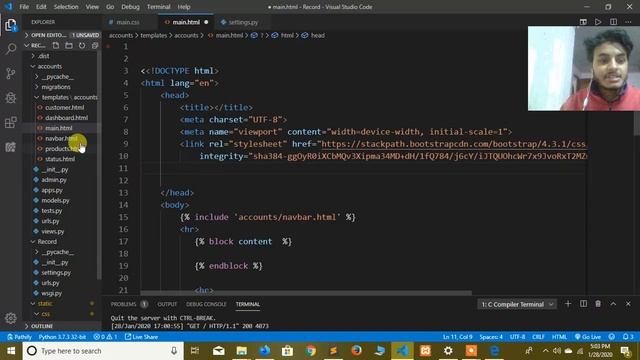Split the terminal panel
Screen dimensions: 640x360
pyautogui.click(x=583, y=304)
